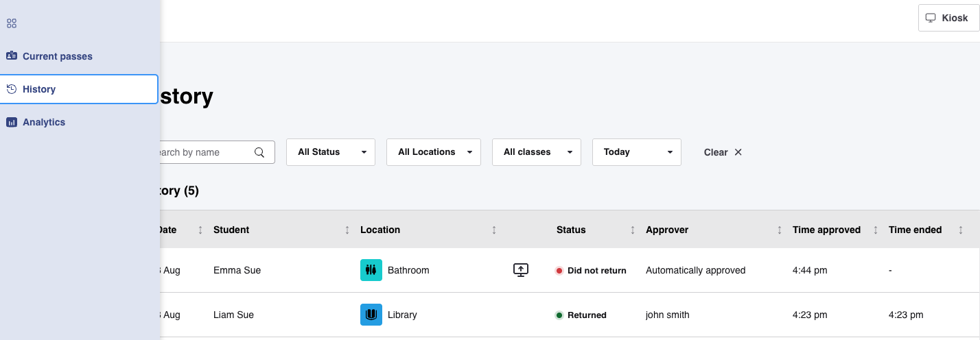Image resolution: width=980 pixels, height=340 pixels.
Task: Select student name Liam Sue
Action: click(x=234, y=315)
